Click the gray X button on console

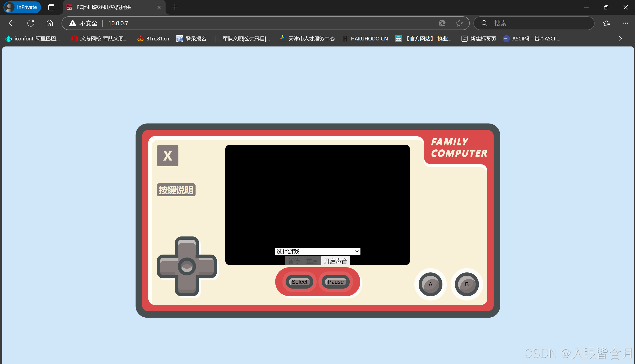point(167,156)
